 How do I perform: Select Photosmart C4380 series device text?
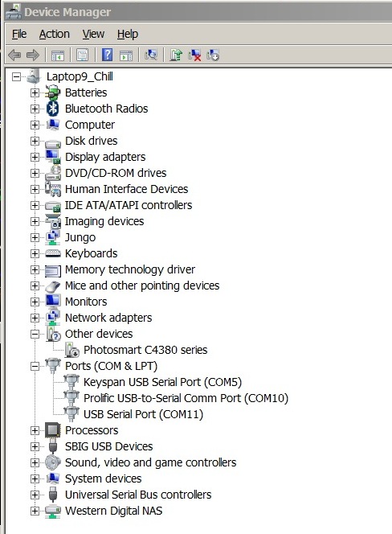(x=145, y=350)
